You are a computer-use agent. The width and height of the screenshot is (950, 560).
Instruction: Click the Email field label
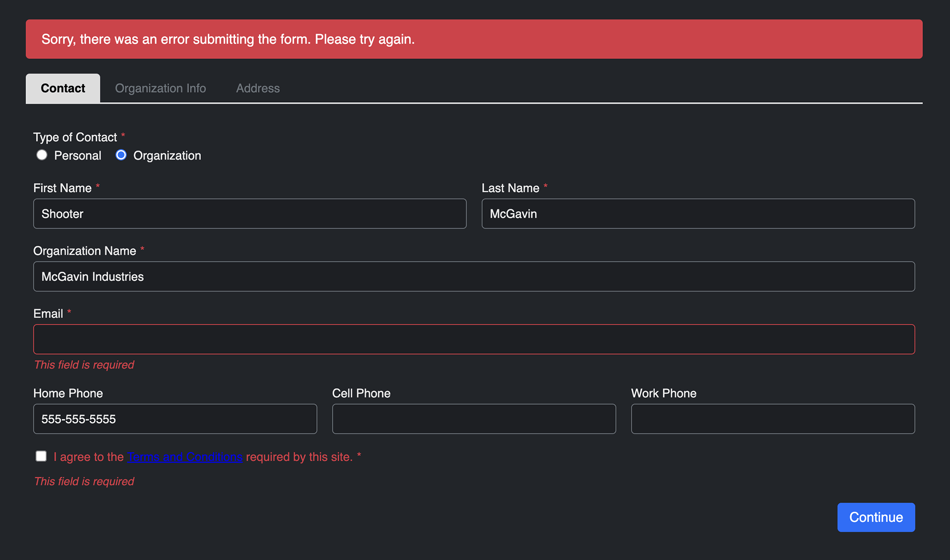47,313
